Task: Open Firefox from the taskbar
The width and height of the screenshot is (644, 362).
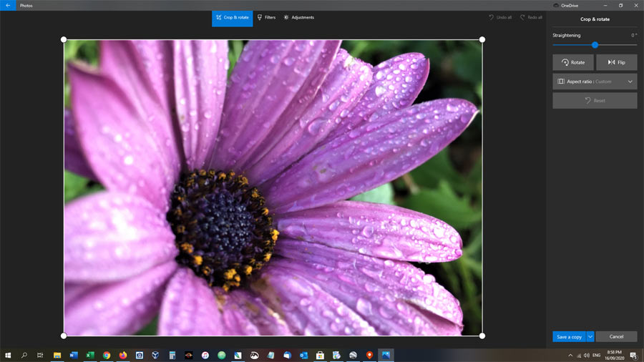Action: coord(123,356)
